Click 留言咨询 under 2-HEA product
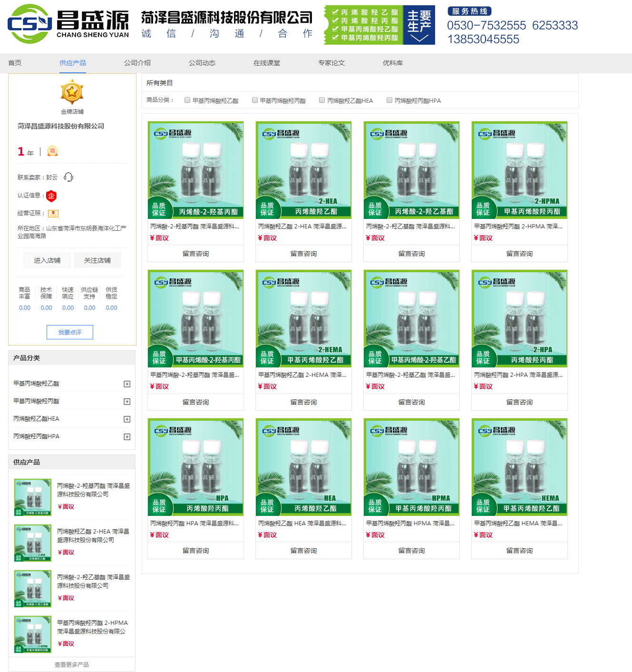 click(304, 254)
